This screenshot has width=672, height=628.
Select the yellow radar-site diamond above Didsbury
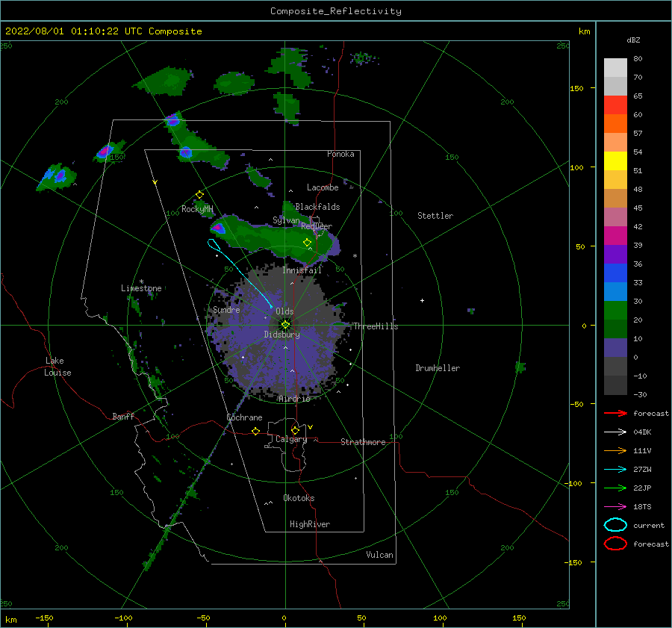[x=285, y=325]
